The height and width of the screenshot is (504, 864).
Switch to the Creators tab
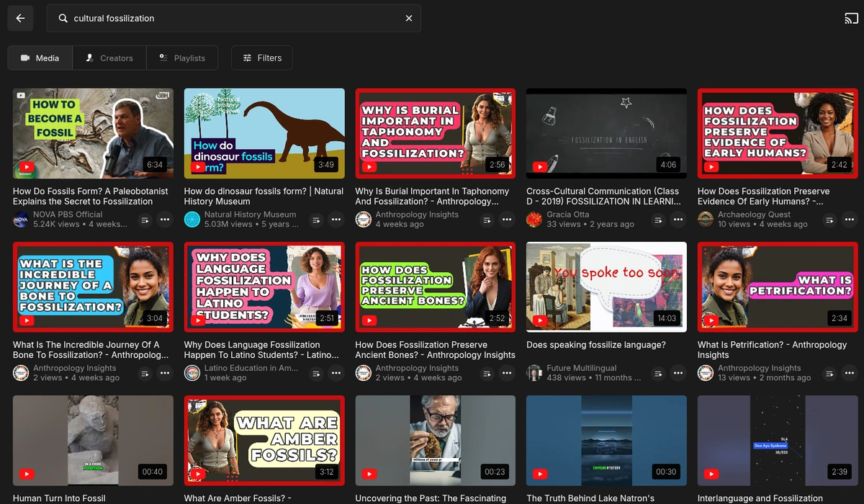[x=109, y=58]
